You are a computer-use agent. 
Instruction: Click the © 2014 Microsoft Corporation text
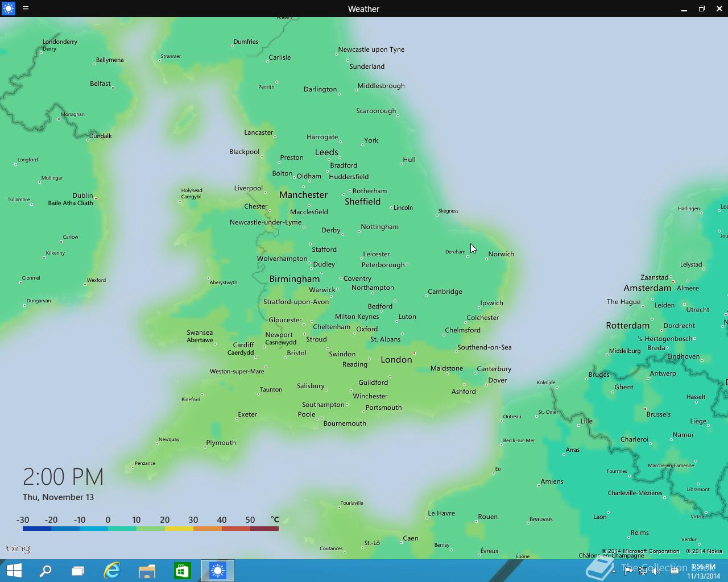tap(640, 551)
